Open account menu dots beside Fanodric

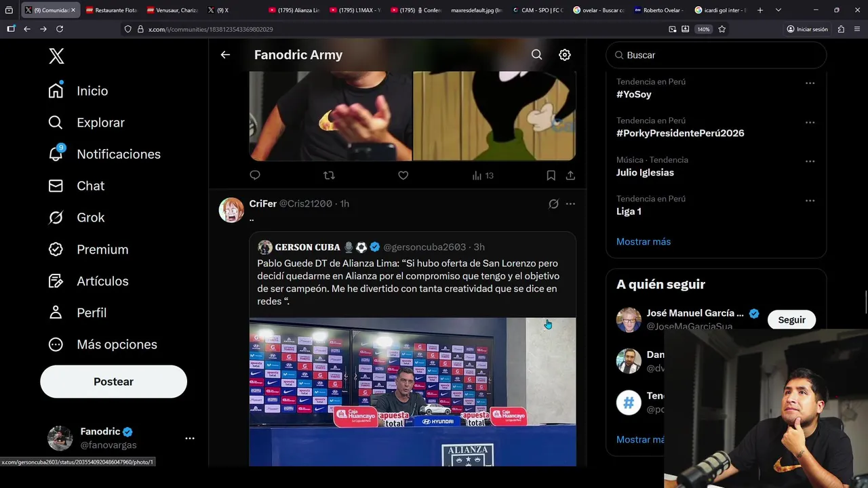pos(190,439)
